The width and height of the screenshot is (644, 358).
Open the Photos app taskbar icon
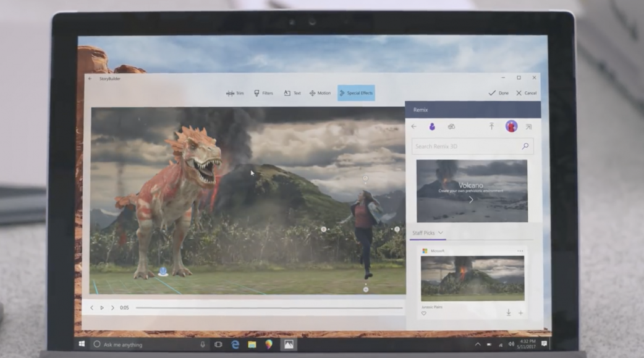pos(289,344)
